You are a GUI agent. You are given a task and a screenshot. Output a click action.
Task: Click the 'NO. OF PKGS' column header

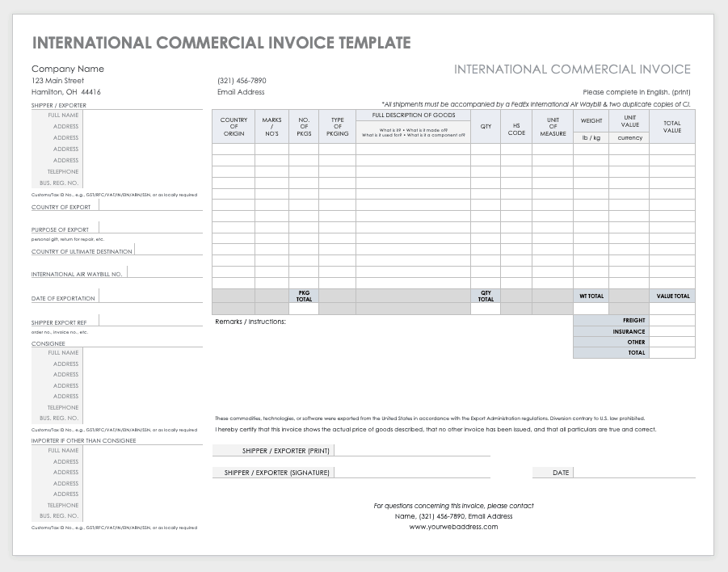point(304,126)
